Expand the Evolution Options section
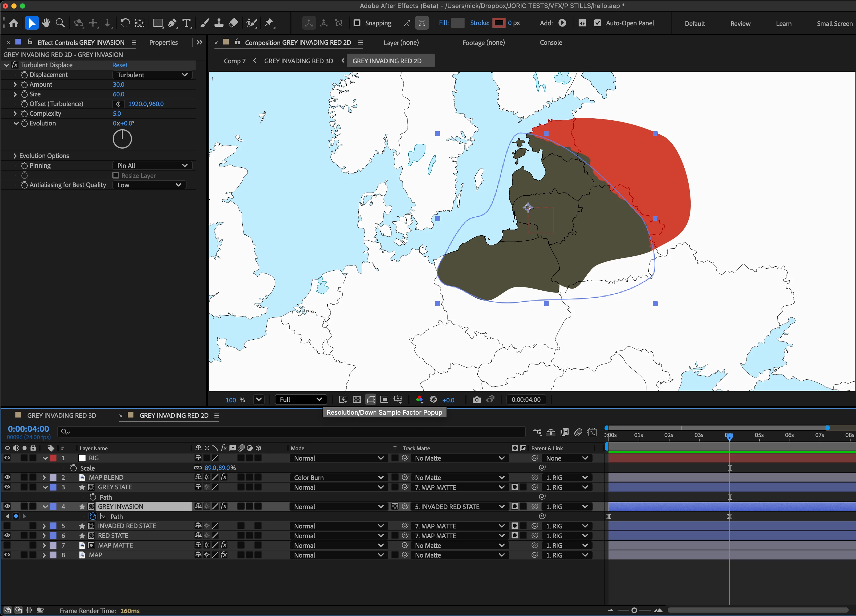Viewport: 856px width, 616px height. 15,156
